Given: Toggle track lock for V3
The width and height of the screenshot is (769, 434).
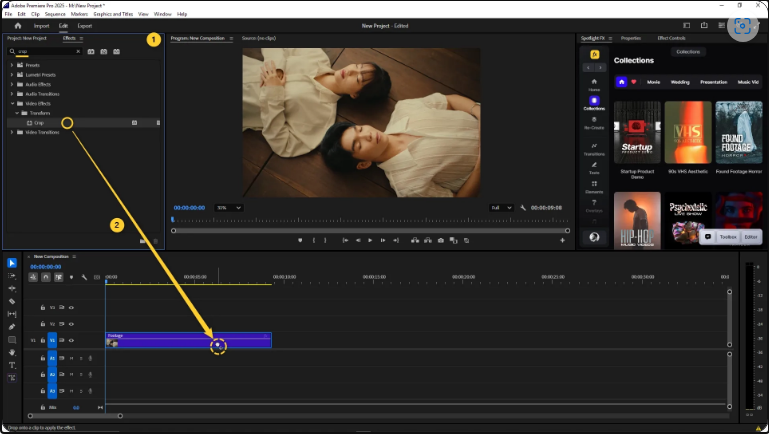Looking at the screenshot, I should coord(43,307).
